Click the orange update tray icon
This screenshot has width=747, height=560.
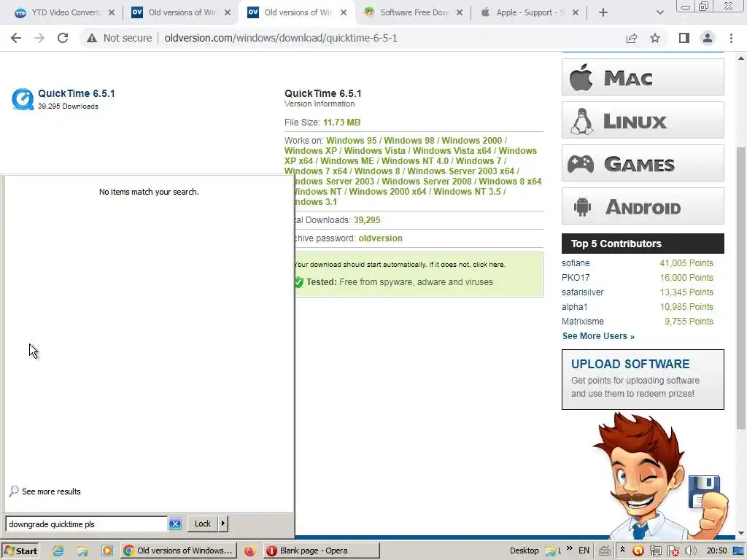[x=638, y=551]
